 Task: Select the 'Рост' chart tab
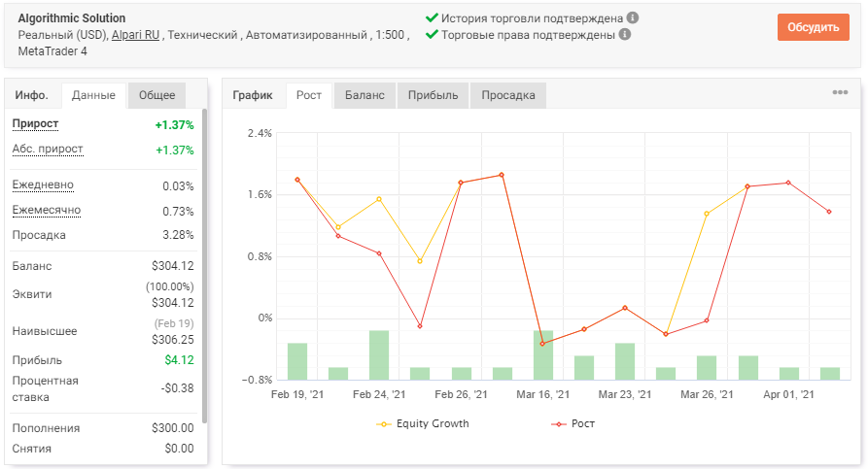[309, 95]
